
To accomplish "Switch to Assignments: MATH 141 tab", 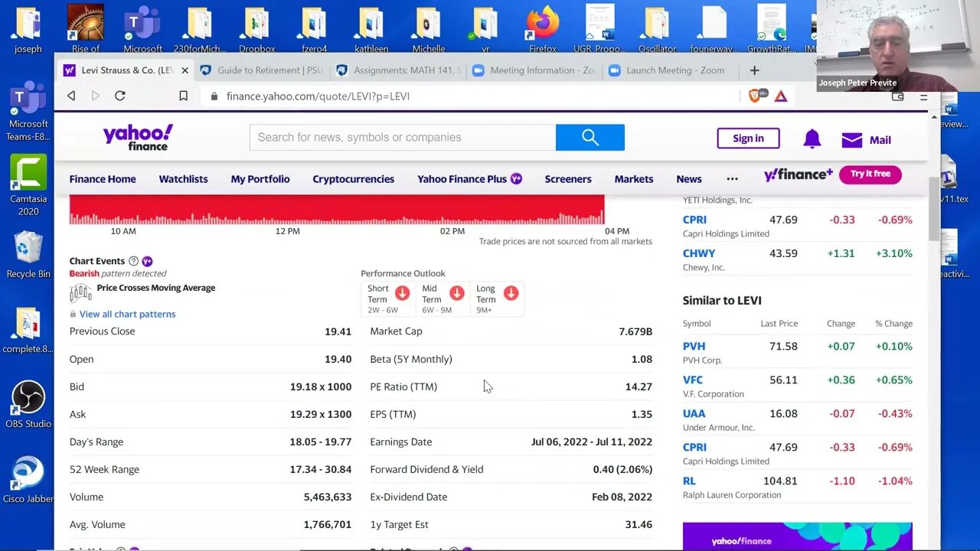I will click(398, 70).
